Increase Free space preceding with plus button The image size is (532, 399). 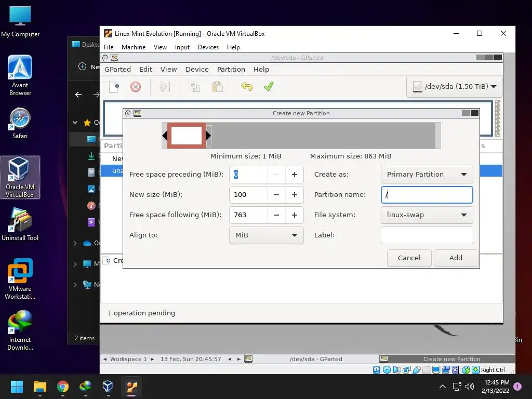pyautogui.click(x=295, y=175)
